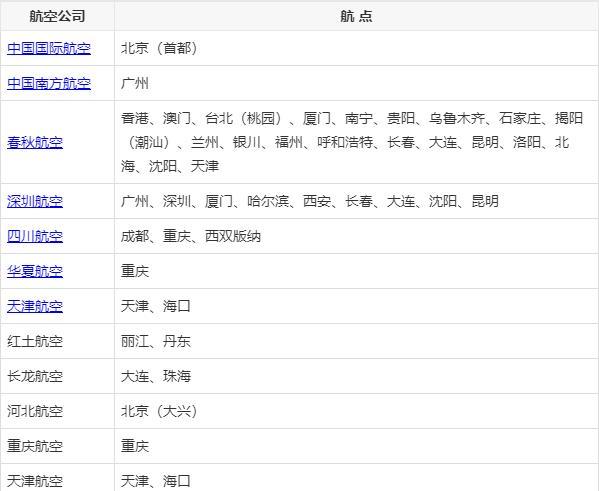This screenshot has width=599, height=491.
Task: Open the 春秋航空 link
Action: pyautogui.click(x=35, y=143)
